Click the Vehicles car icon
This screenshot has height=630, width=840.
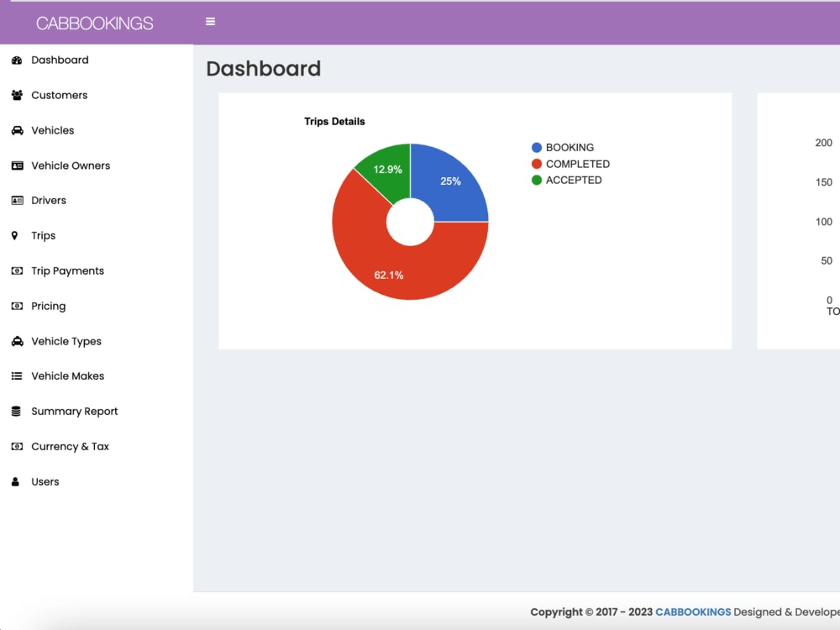[17, 130]
